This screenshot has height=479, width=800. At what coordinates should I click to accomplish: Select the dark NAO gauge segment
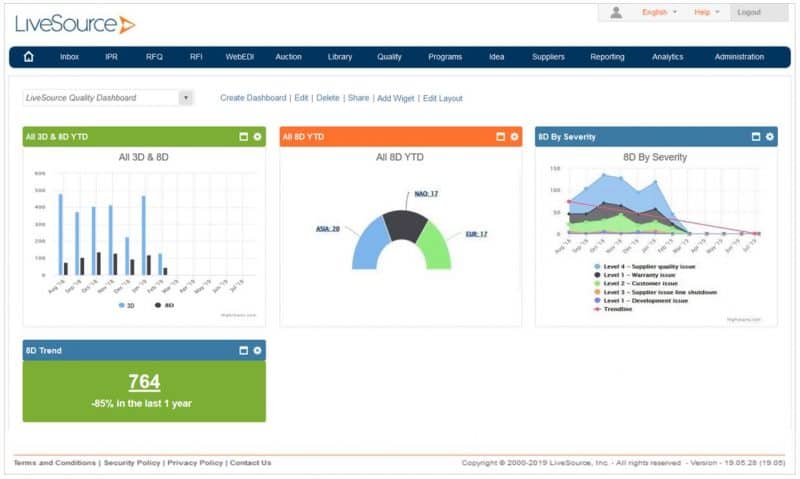click(405, 224)
